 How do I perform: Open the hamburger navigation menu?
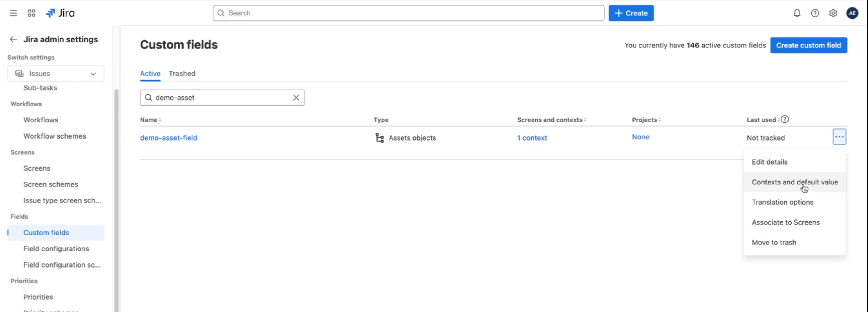click(x=13, y=13)
